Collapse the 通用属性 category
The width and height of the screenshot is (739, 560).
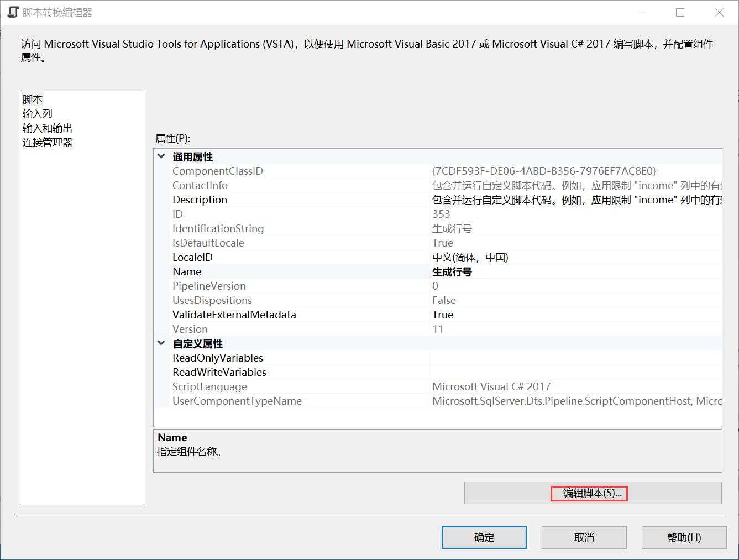161,156
